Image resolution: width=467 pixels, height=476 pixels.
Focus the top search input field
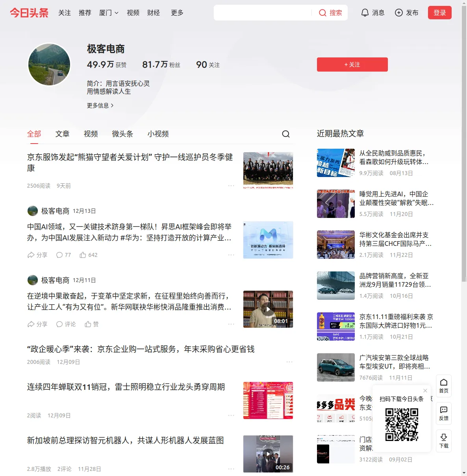coord(263,13)
